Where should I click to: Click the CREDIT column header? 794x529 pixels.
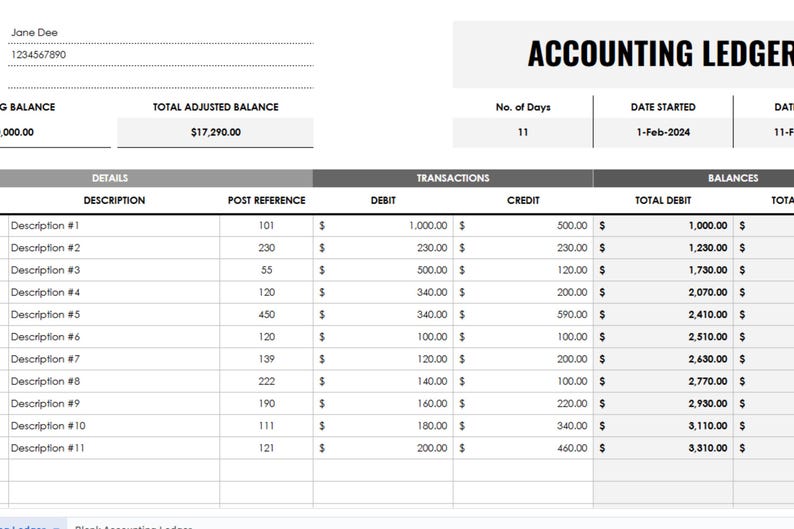point(523,200)
